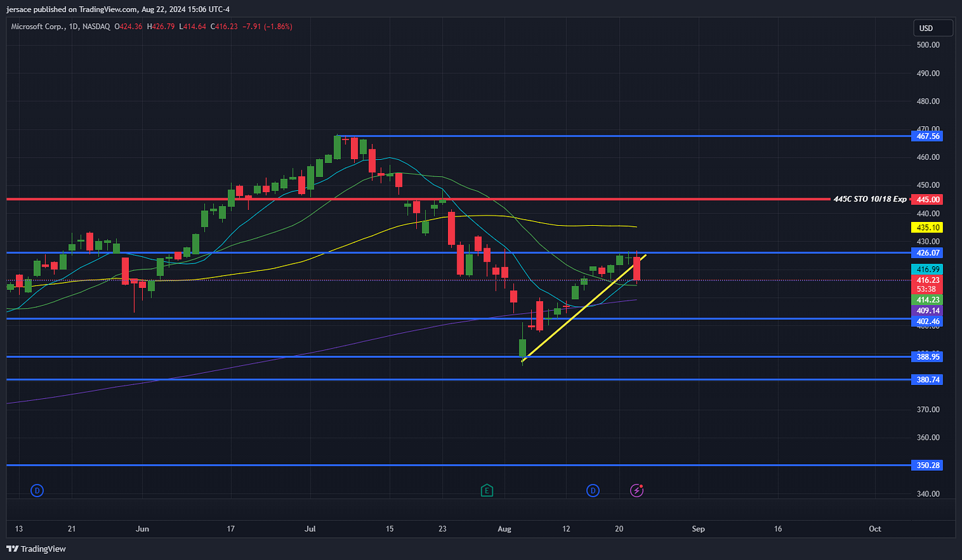Click the current price 416.23 label
Viewport: 962px width, 560px height.
[928, 280]
